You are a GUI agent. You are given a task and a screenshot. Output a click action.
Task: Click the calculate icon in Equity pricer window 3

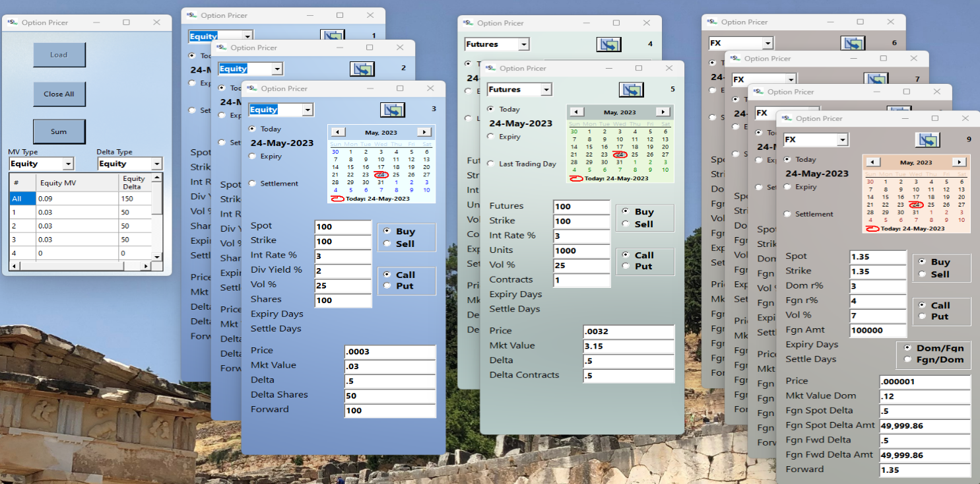(393, 110)
